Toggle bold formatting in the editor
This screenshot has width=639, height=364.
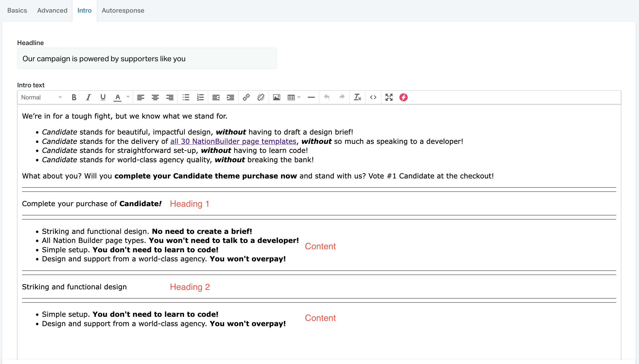point(74,97)
